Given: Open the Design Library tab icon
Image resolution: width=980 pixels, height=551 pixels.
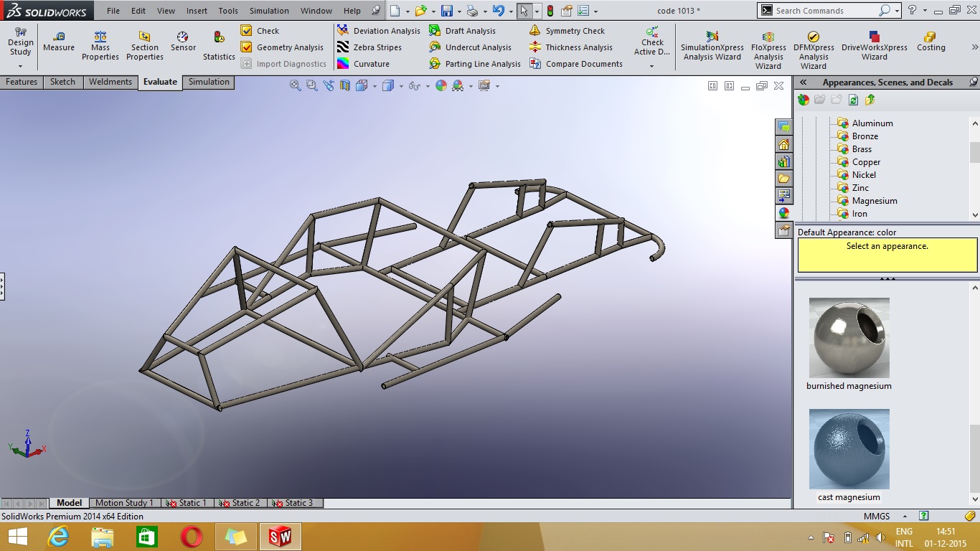Looking at the screenshot, I should [x=784, y=161].
